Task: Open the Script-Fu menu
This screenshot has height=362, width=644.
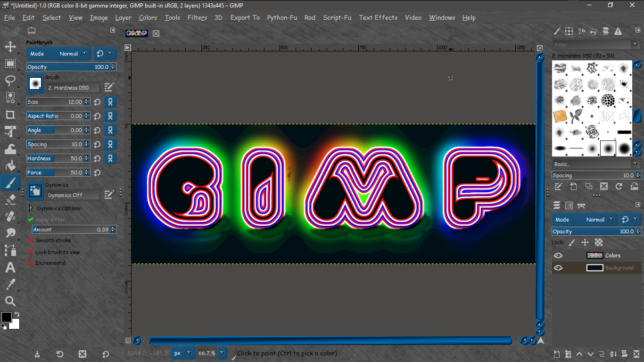Action: (337, 17)
